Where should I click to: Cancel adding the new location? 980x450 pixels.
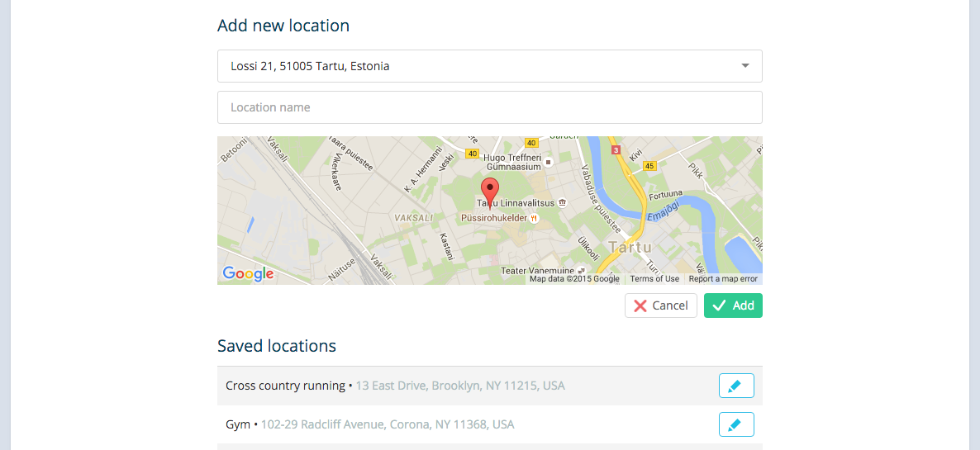pos(660,306)
